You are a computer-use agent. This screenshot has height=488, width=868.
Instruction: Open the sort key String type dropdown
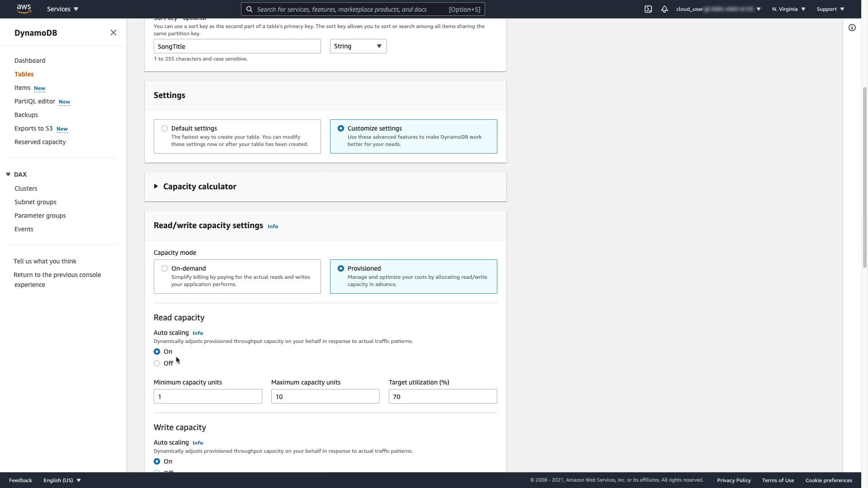358,46
